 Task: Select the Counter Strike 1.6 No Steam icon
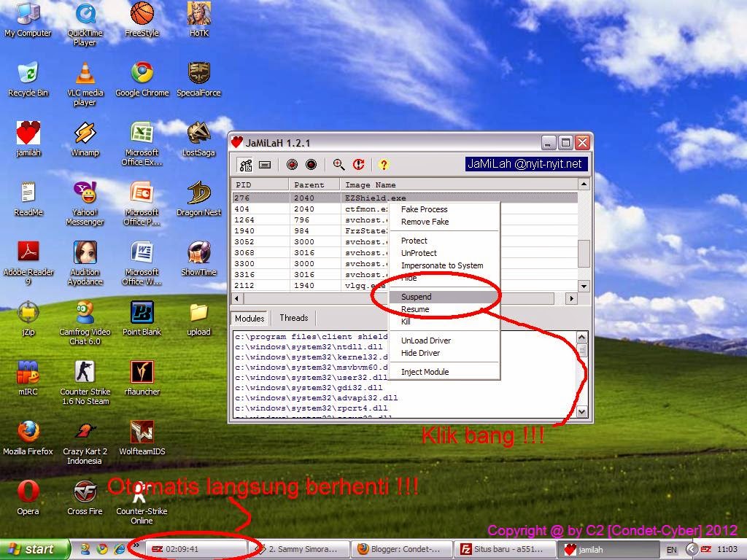(x=85, y=383)
